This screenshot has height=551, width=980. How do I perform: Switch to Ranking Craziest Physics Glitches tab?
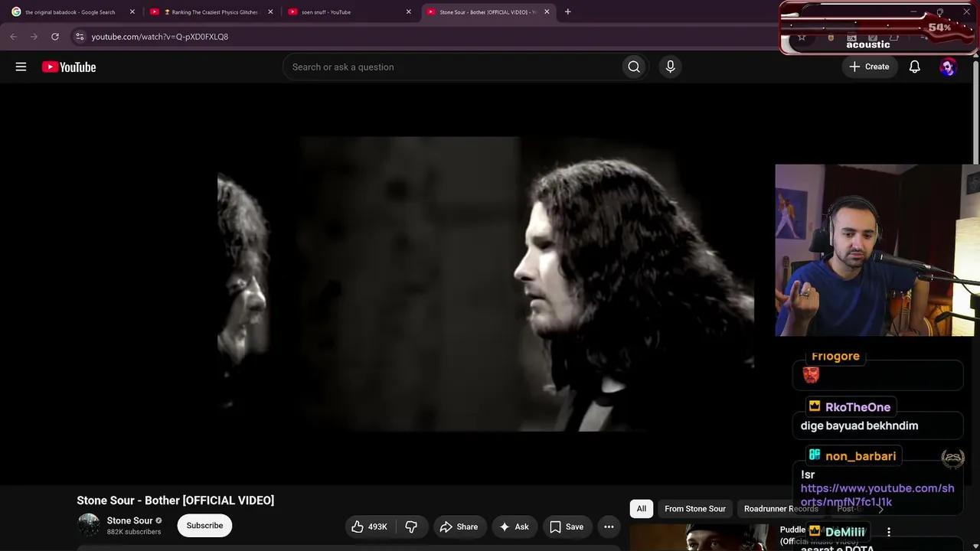point(211,11)
